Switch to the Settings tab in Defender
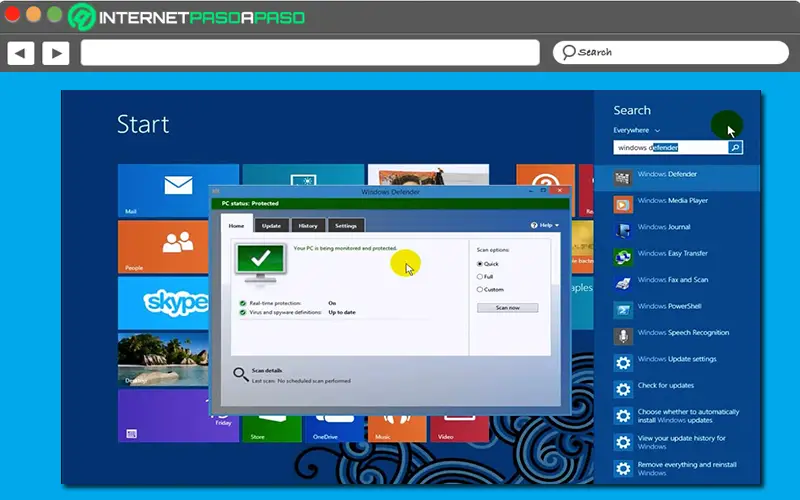The height and width of the screenshot is (500, 800). click(x=346, y=226)
